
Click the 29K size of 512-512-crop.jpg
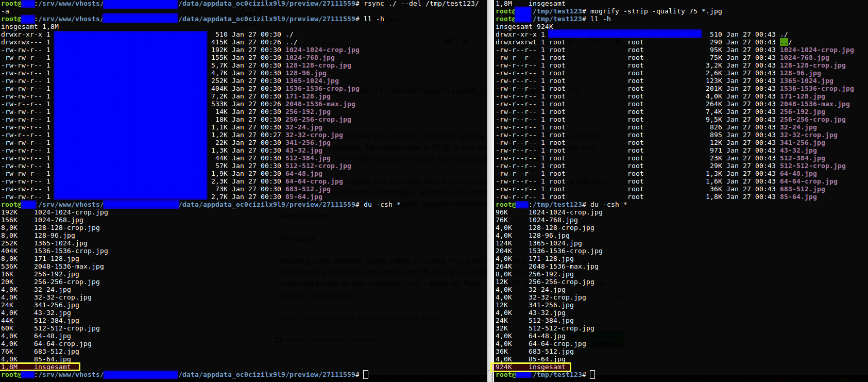[716, 166]
